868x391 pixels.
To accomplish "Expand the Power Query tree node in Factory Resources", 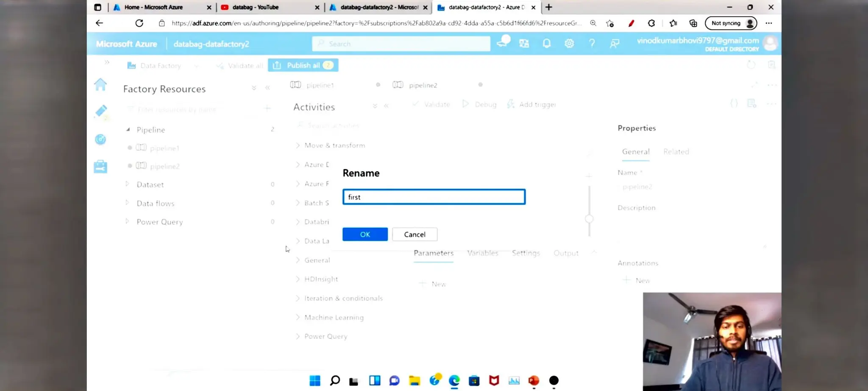I will [127, 221].
